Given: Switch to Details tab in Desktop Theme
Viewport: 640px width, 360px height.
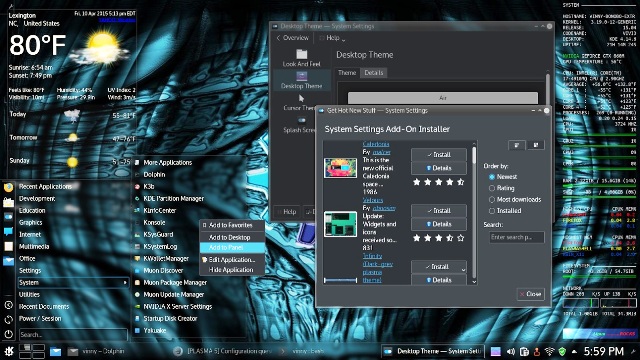Looking at the screenshot, I should point(373,73).
